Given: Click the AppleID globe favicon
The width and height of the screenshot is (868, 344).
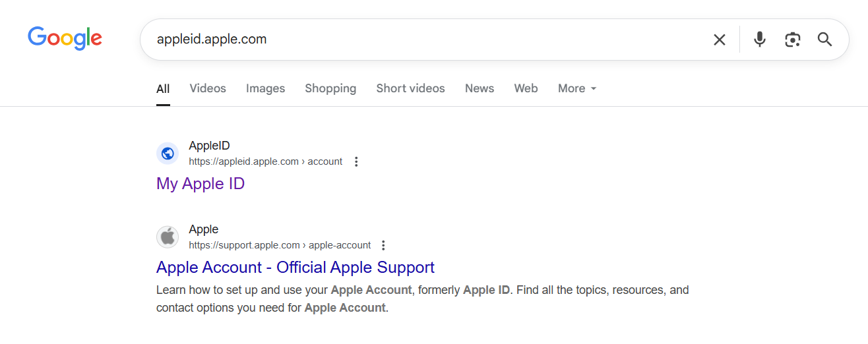Looking at the screenshot, I should [168, 154].
